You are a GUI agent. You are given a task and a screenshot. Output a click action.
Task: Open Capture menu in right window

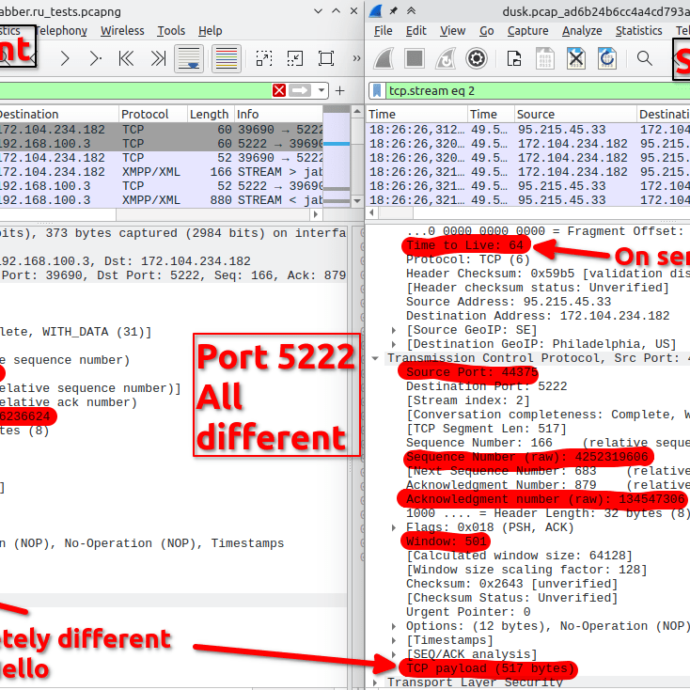528,31
